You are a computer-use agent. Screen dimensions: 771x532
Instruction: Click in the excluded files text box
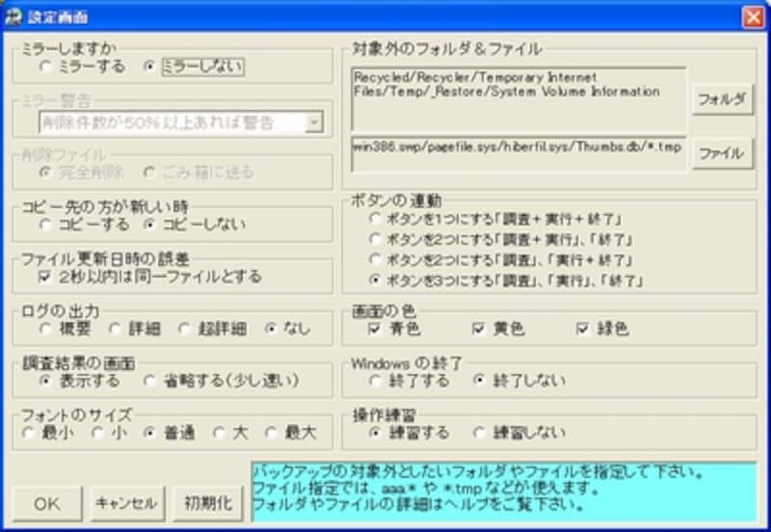518,154
